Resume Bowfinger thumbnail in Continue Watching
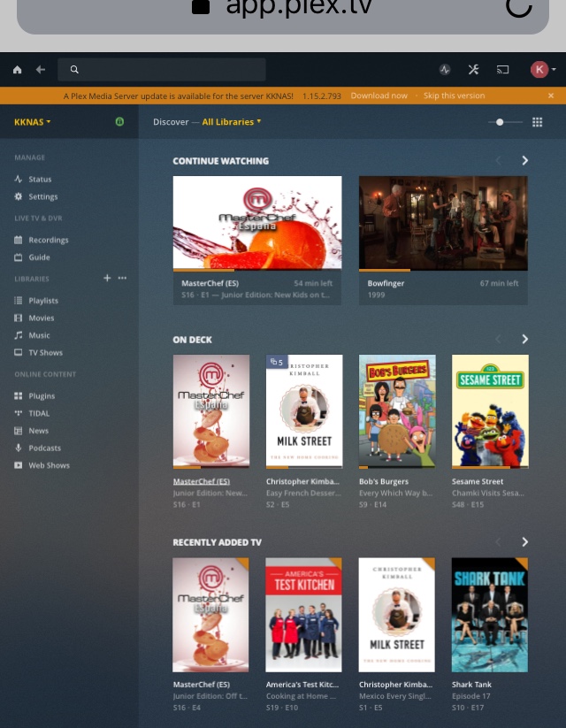Image resolution: width=566 pixels, height=728 pixels. 443,223
